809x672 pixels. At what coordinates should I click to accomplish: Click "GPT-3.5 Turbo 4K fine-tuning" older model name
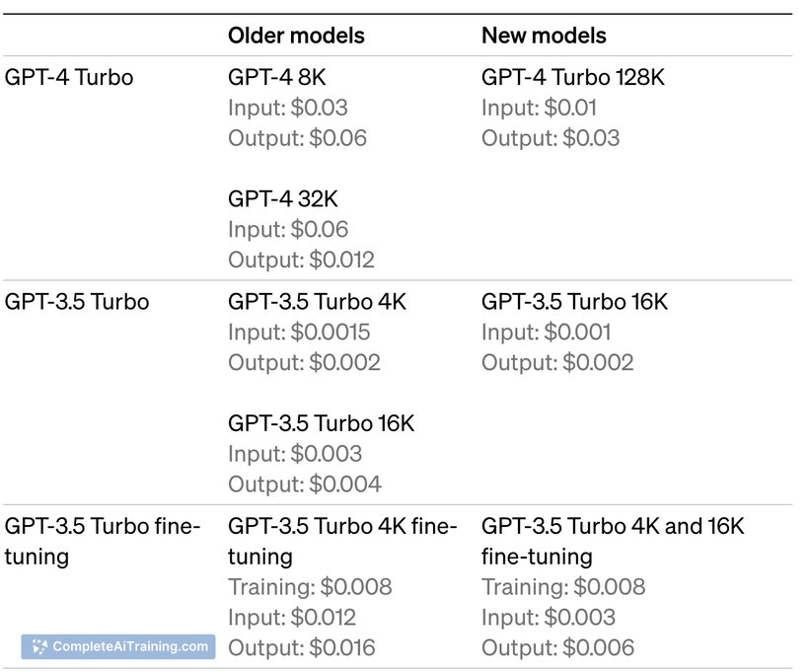coord(342,542)
